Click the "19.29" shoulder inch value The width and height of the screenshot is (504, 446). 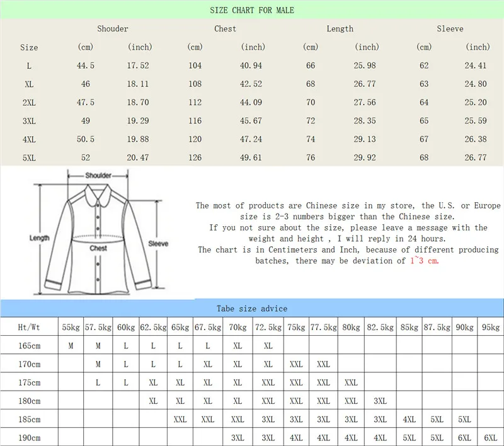pos(138,120)
